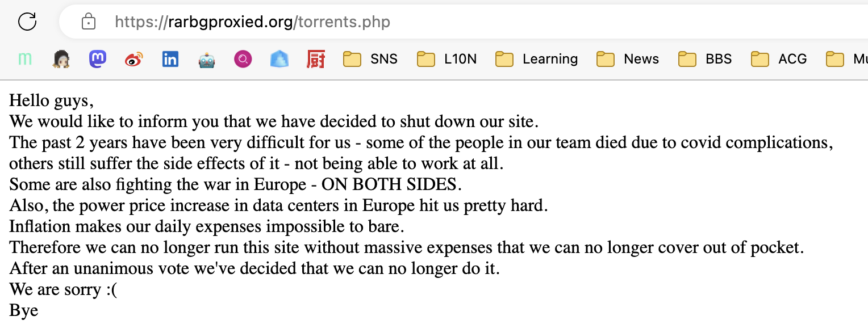
Task: Expand the Learning bookmarks folder
Action: point(536,59)
